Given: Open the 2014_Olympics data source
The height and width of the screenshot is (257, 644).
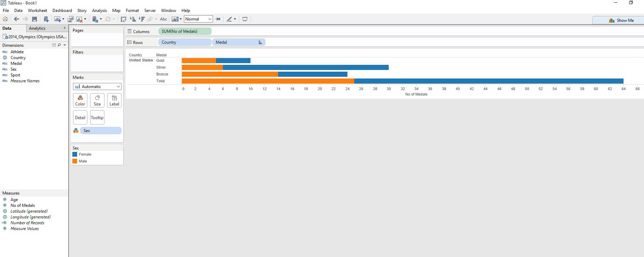Looking at the screenshot, I should pos(34,37).
